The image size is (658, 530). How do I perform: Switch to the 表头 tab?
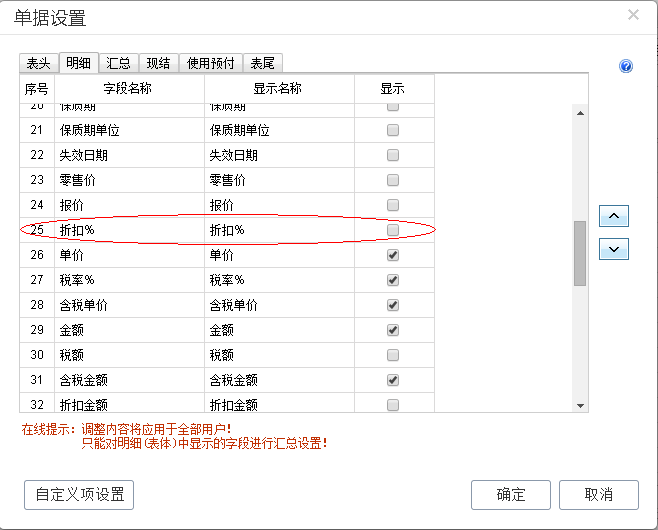39,63
